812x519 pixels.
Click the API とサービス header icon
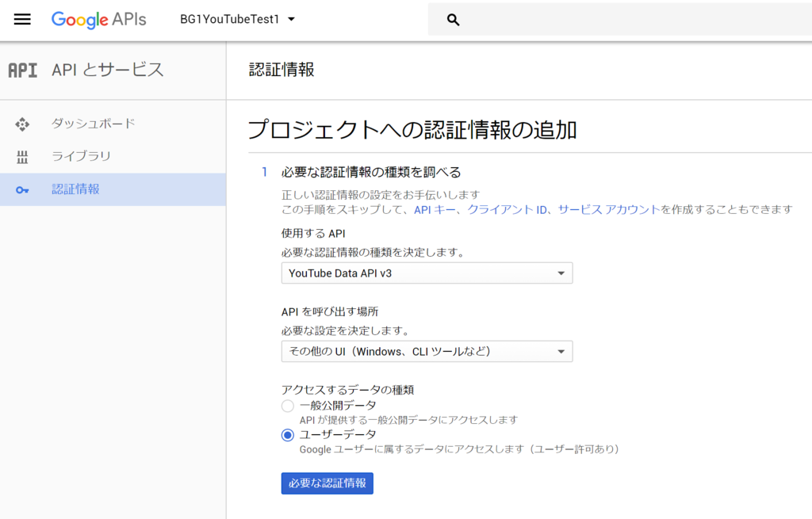pyautogui.click(x=23, y=71)
